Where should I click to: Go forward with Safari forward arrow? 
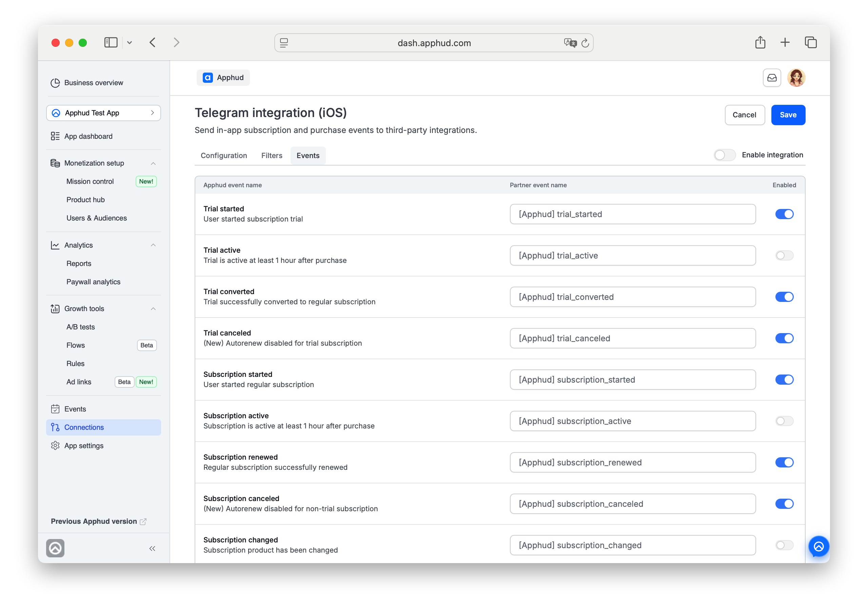pos(176,42)
